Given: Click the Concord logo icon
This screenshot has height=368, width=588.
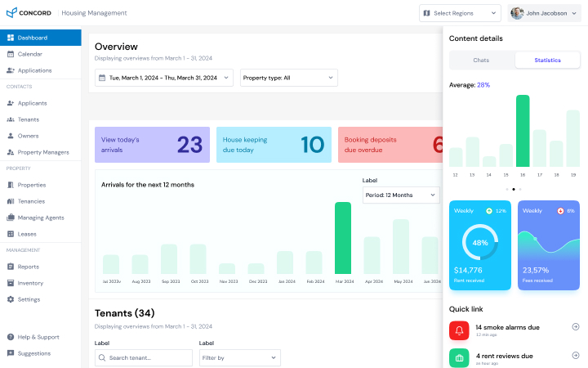Looking at the screenshot, I should tap(11, 13).
